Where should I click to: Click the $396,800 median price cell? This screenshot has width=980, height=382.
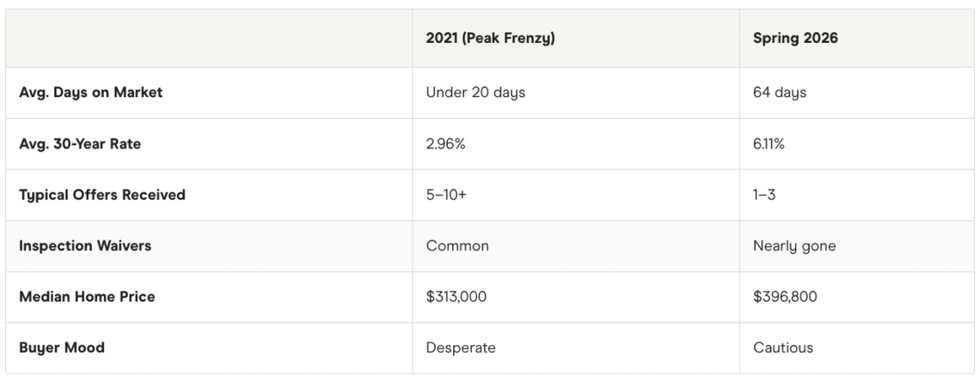(785, 297)
